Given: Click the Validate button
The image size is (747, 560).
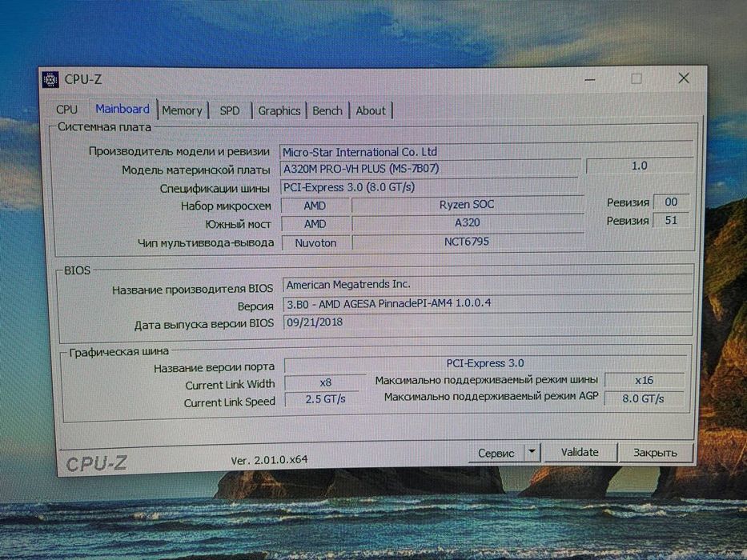Looking at the screenshot, I should click(x=580, y=452).
